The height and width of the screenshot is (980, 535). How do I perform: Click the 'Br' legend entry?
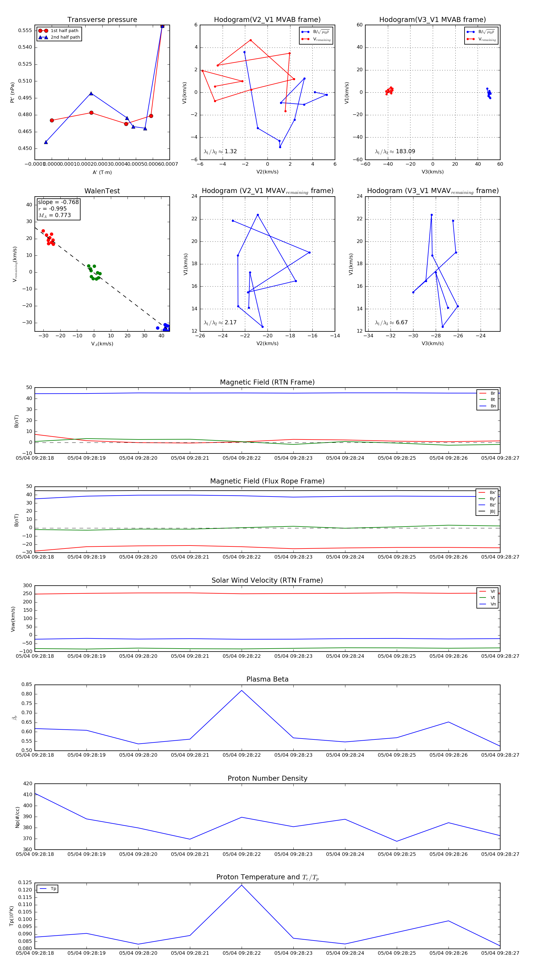click(487, 393)
